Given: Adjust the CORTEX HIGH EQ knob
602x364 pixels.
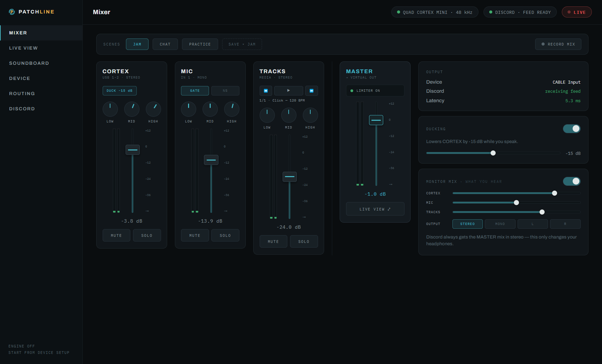Looking at the screenshot, I should (x=153, y=109).
